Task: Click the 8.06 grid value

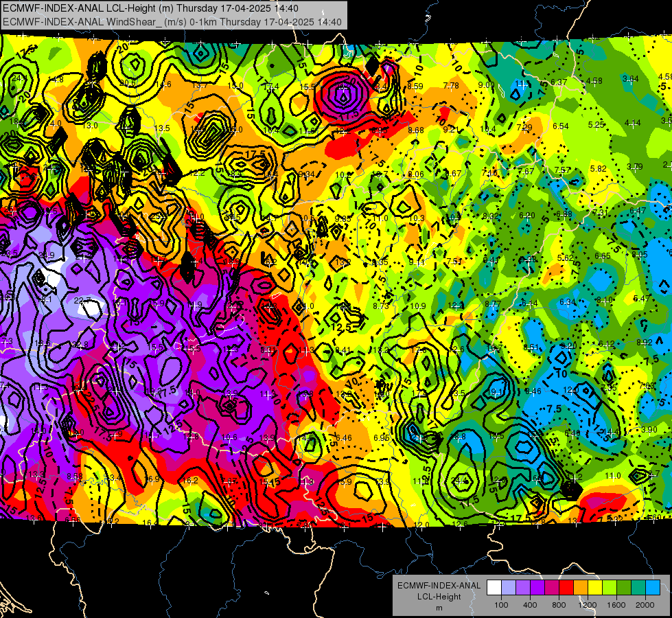Action: [x=416, y=174]
